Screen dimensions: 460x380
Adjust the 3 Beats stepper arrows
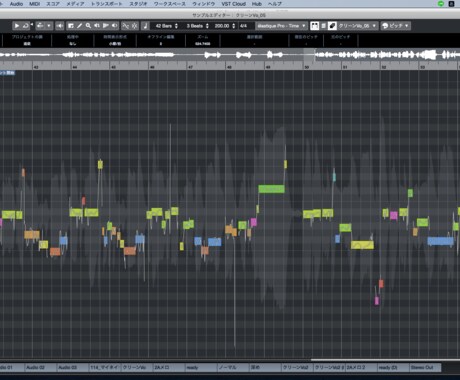coord(207,26)
